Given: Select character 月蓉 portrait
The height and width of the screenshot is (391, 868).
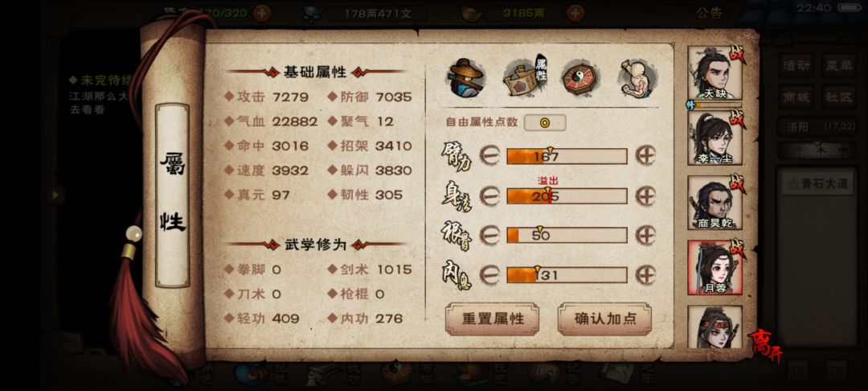Looking at the screenshot, I should pyautogui.click(x=714, y=267).
